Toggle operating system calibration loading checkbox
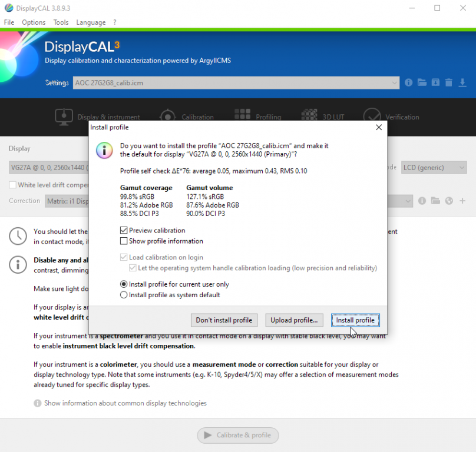 (x=133, y=268)
